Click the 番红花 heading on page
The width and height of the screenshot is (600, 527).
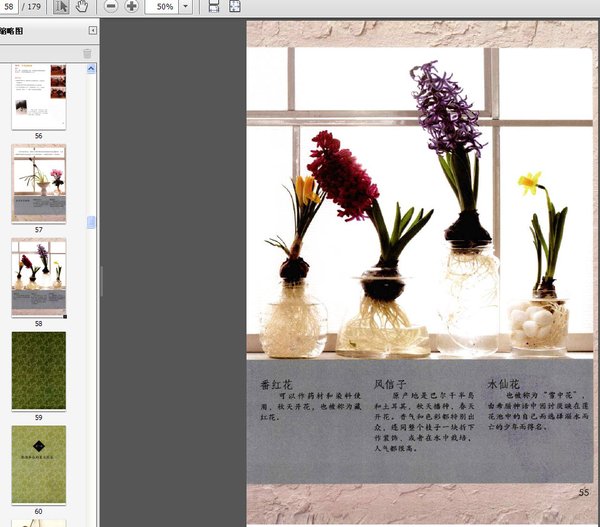pos(276,384)
